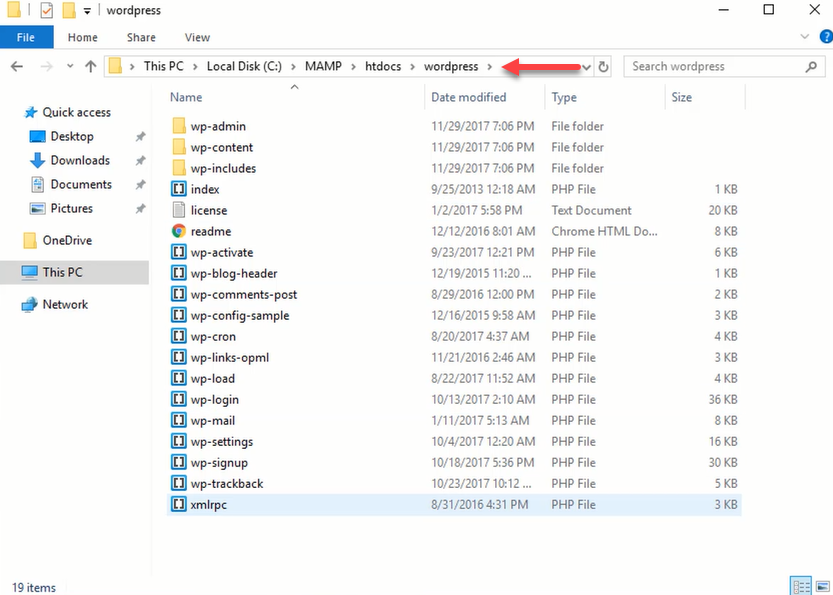
Task: Select the license text document icon
Action: point(180,210)
